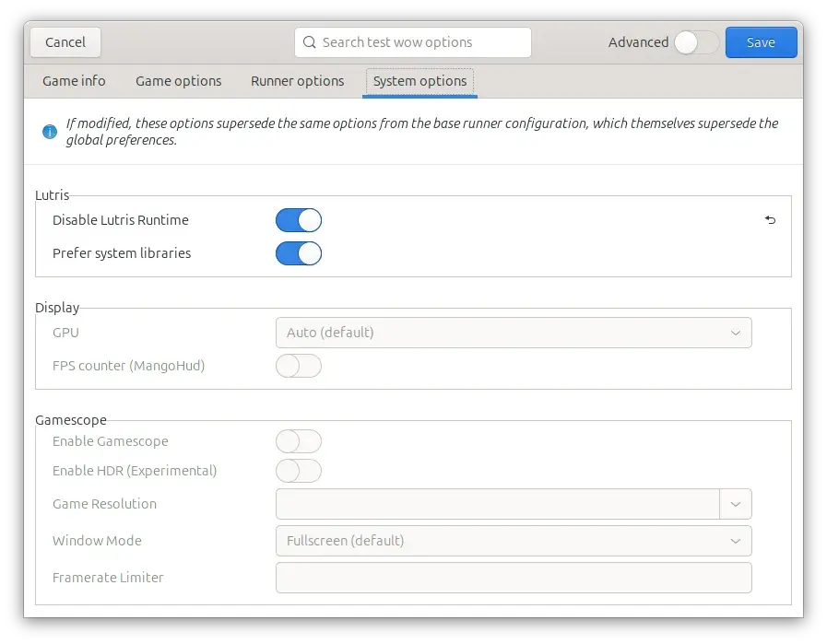Select the System options tab
Viewport: 827px width, 644px height.
[x=419, y=81]
